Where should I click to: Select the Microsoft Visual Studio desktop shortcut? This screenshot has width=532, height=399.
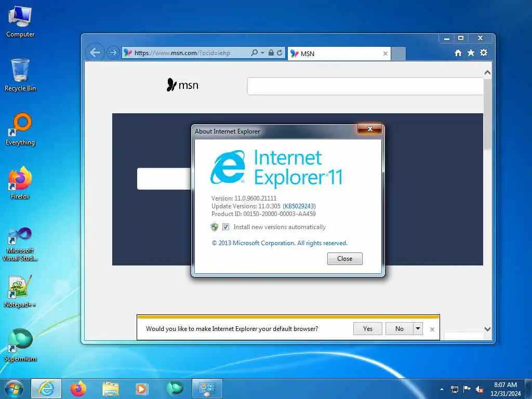click(x=20, y=244)
